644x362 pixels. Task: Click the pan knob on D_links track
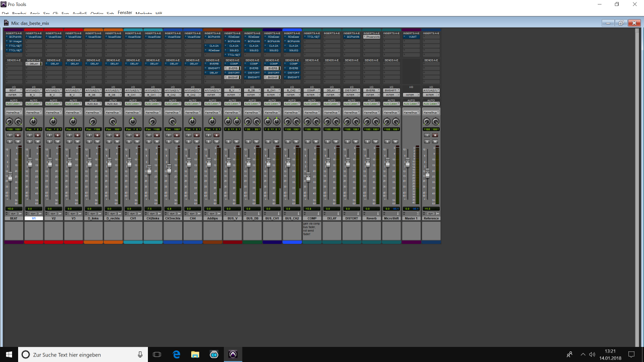93,122
